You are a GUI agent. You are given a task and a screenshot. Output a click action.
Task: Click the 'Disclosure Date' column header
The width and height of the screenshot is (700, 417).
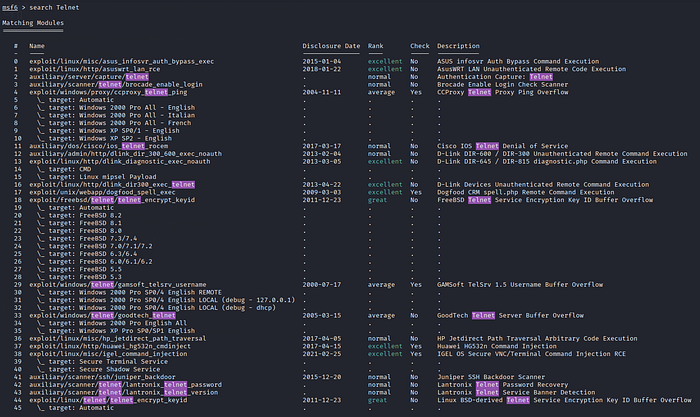331,46
